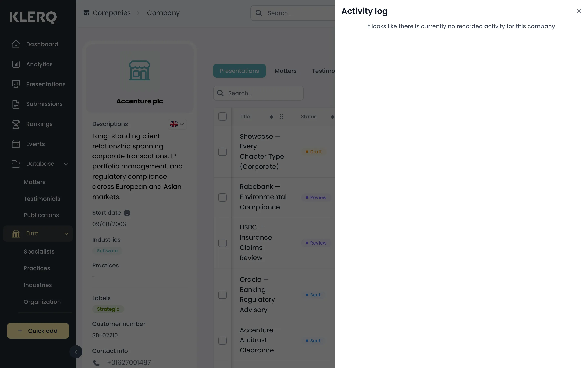Click the Title column drag handle

(281, 117)
